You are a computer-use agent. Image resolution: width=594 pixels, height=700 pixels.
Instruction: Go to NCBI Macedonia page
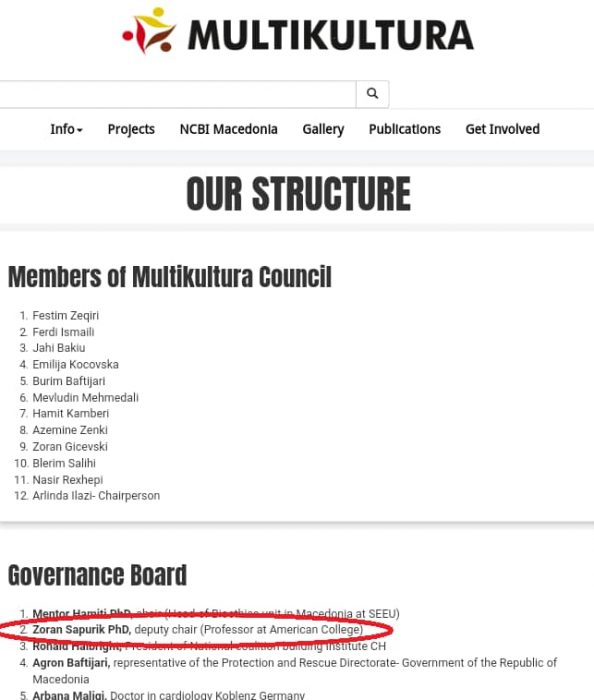(228, 129)
